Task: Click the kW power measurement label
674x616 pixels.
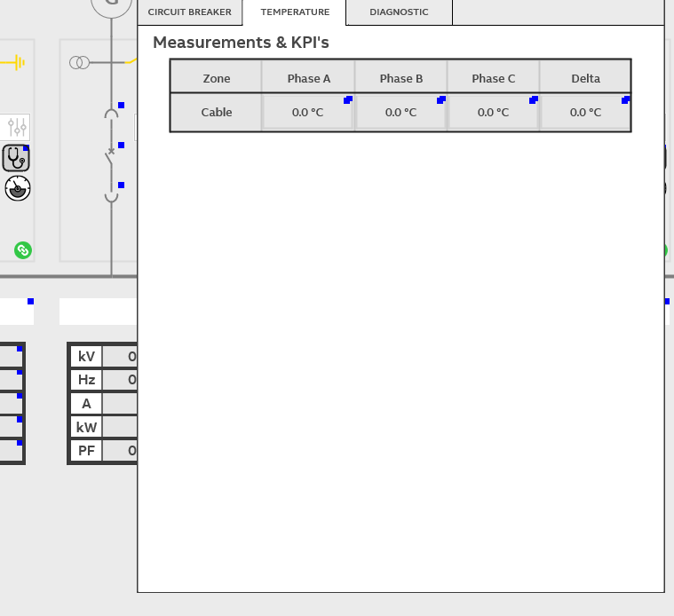Action: click(86, 428)
